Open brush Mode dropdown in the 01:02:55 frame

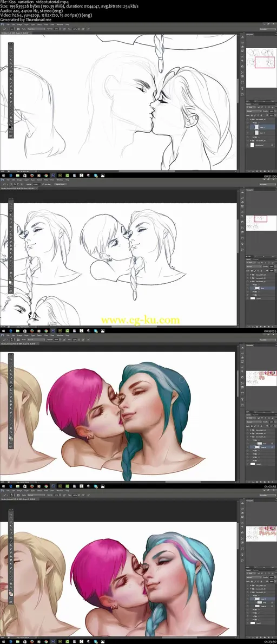click(36, 340)
